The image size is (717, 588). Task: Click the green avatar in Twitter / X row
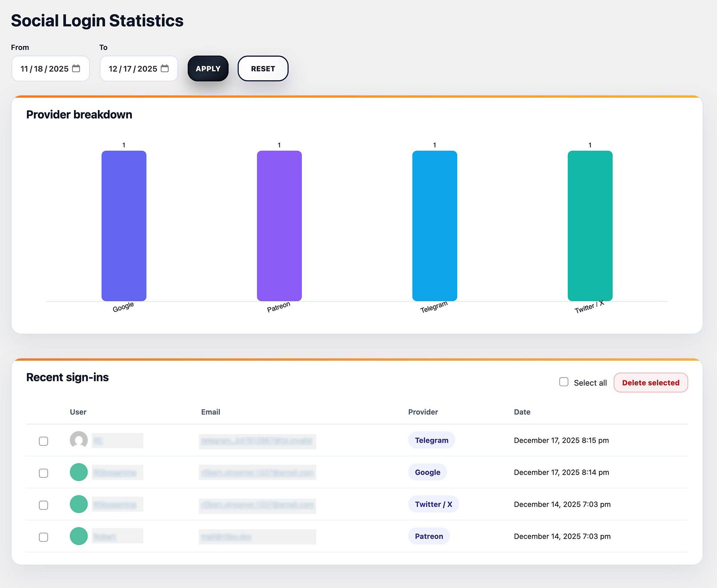pos(79,504)
